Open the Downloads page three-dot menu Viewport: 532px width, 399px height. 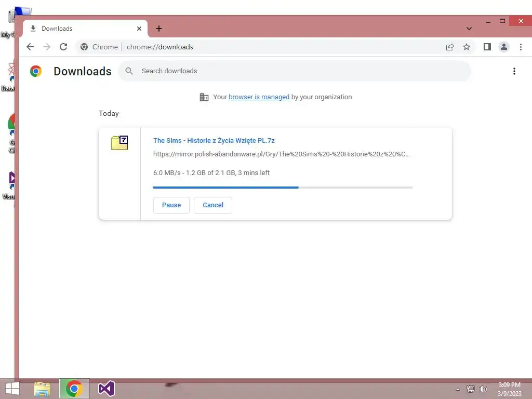pos(514,71)
